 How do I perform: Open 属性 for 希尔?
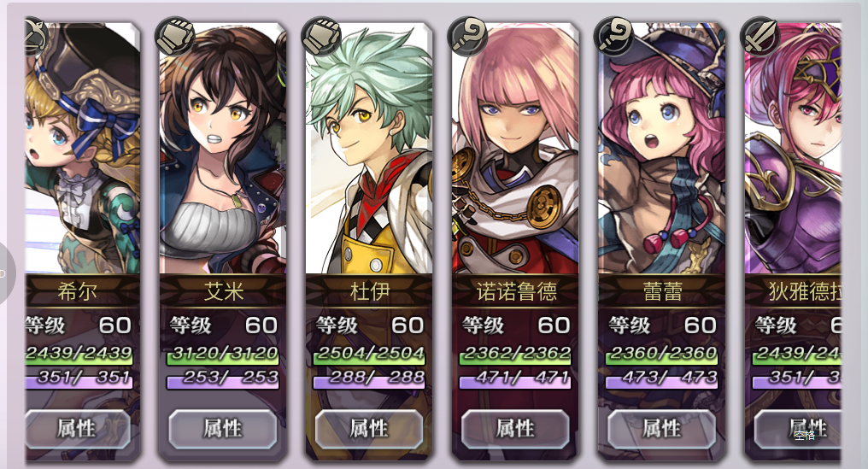(x=78, y=429)
